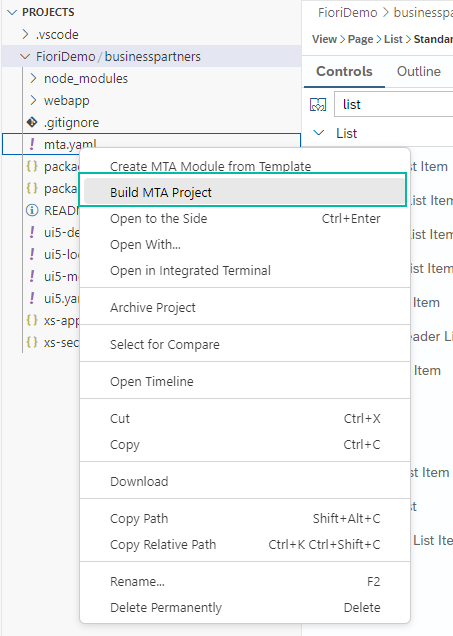Expand the .vscode folder
Viewport: 453px width, 636px height.
(x=26, y=34)
